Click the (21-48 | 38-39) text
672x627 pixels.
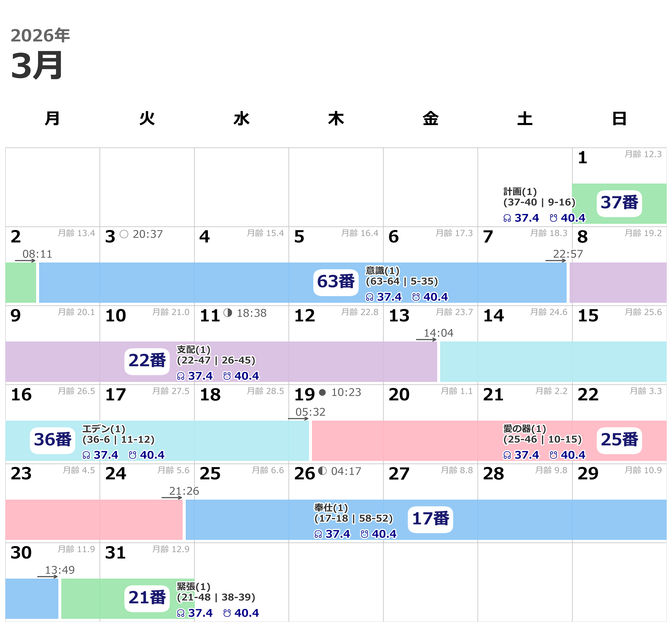(x=216, y=598)
